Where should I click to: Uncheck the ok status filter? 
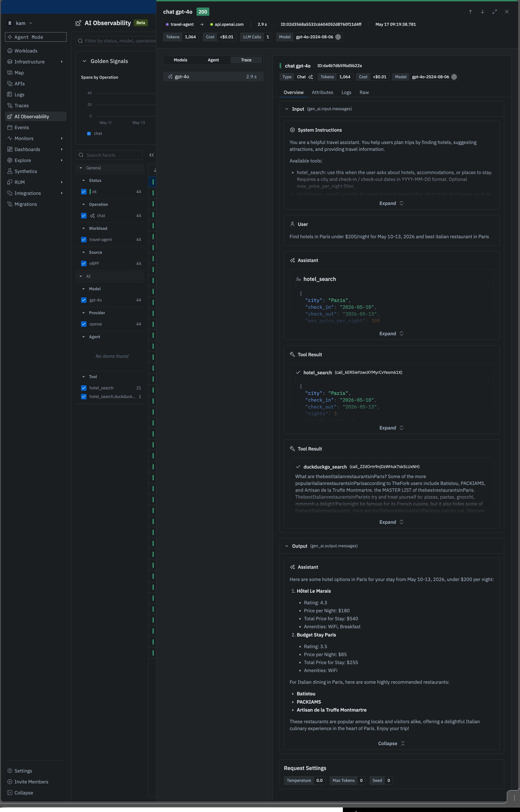point(84,192)
